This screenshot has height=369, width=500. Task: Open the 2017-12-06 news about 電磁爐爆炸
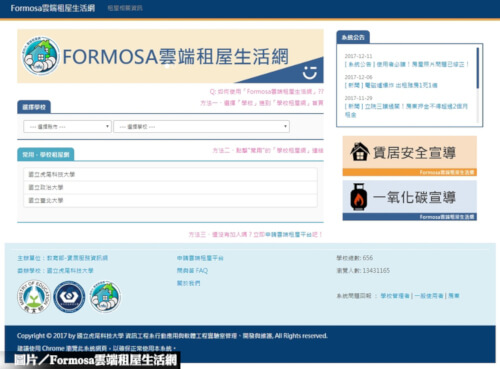pyautogui.click(x=391, y=85)
